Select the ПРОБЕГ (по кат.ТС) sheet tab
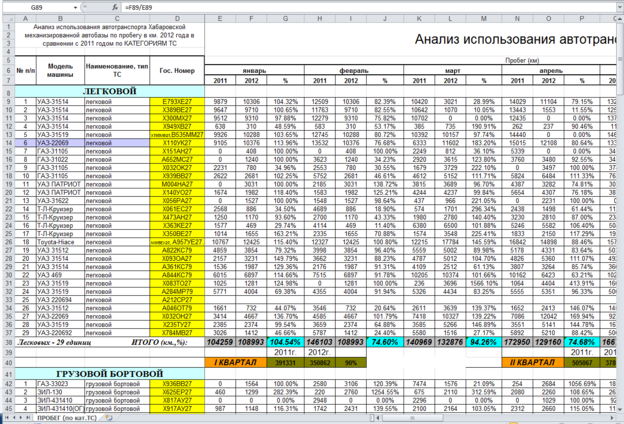The height and width of the screenshot is (424, 624). [x=68, y=418]
